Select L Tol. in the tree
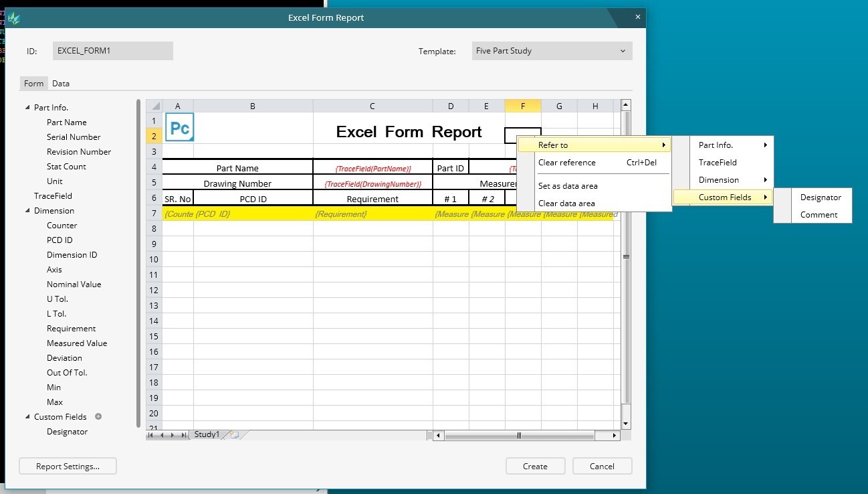Viewport: 868px width, 494px height. click(x=57, y=314)
